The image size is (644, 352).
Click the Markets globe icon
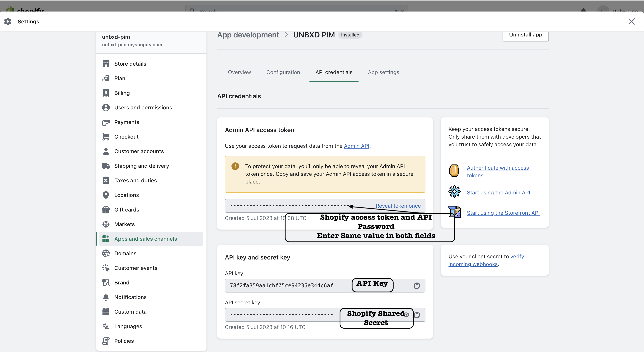coord(106,224)
